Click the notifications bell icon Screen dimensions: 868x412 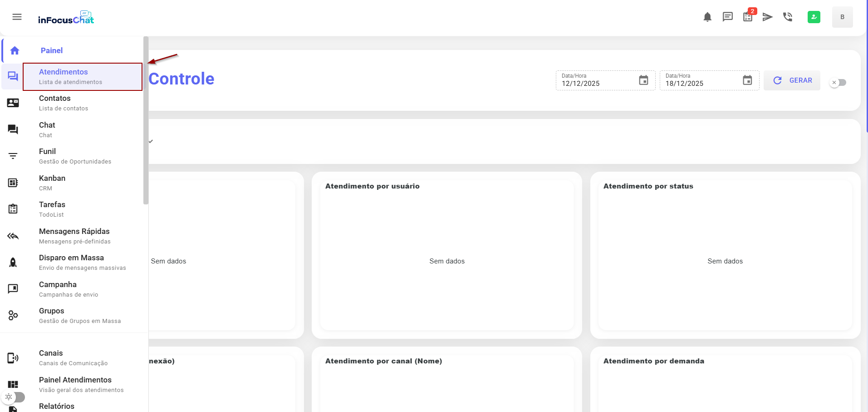click(x=707, y=17)
